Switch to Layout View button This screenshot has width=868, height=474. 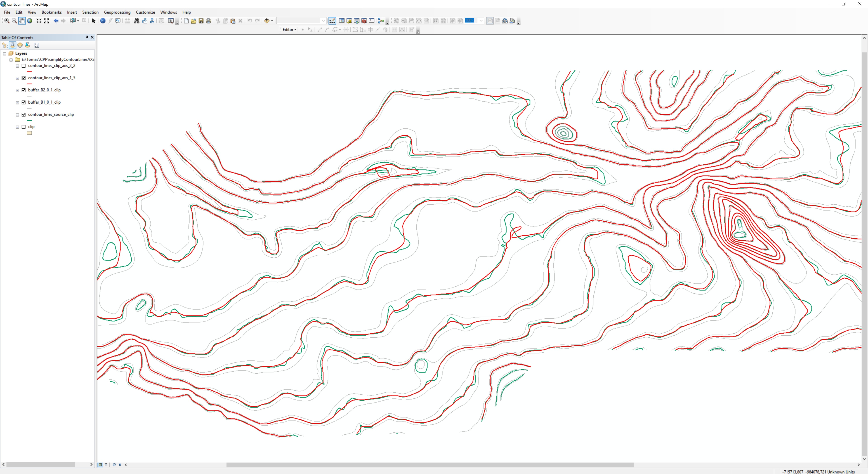click(x=106, y=465)
